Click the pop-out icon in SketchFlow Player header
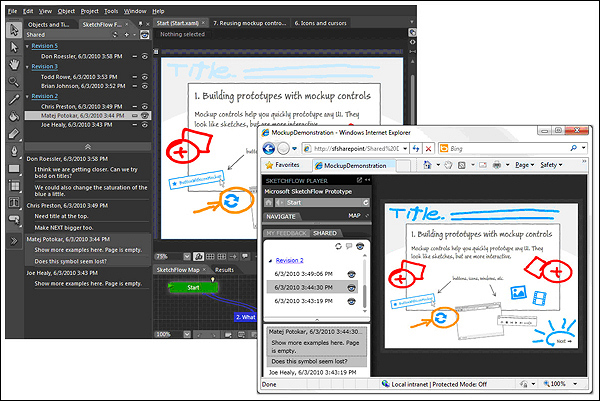This screenshot has height=401, width=600. 359,180
